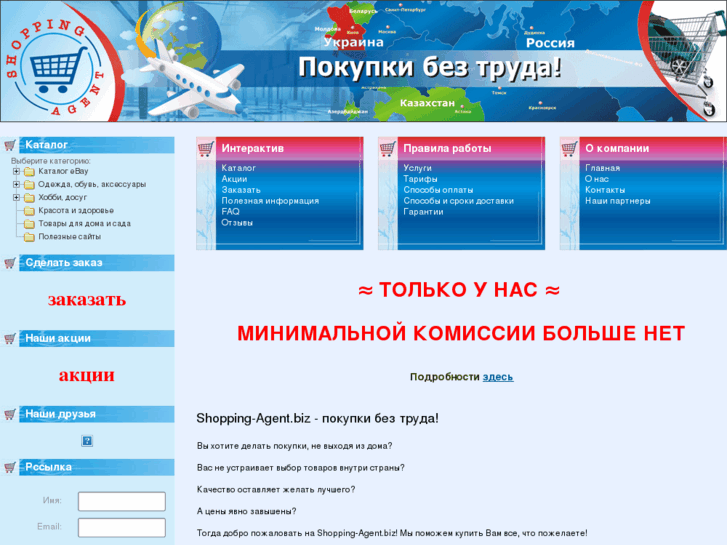
Task: Click the folder icon for Товары для дома и сада
Action: pos(29,224)
